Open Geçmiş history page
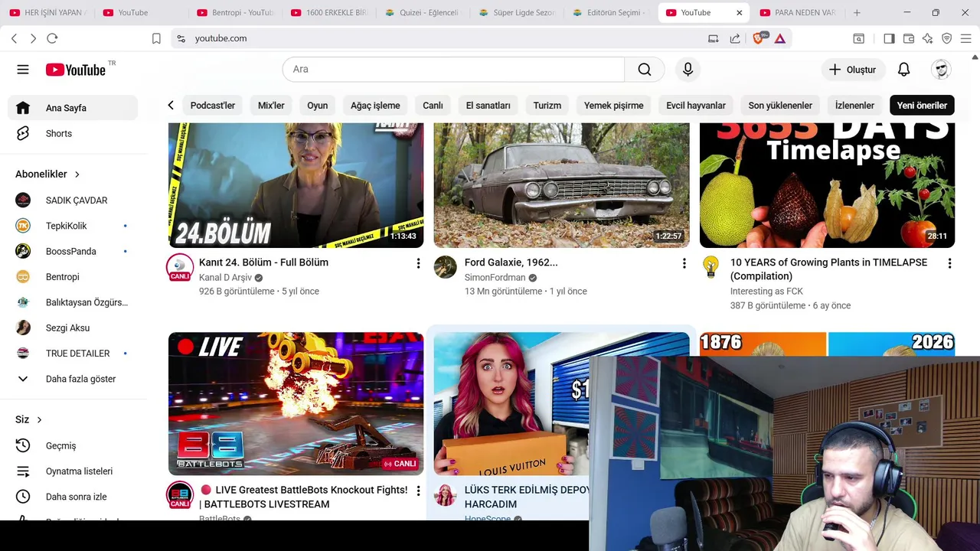 [73, 445]
